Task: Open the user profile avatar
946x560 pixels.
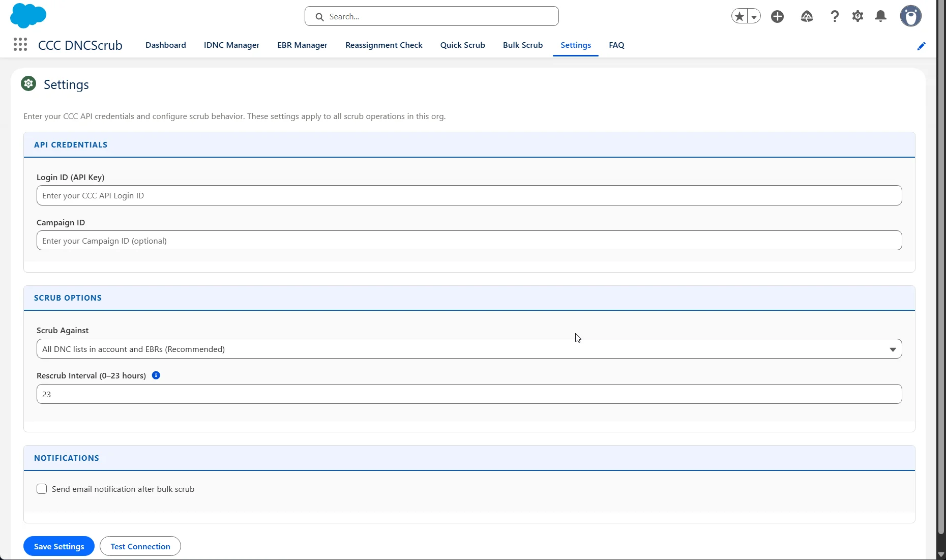Action: click(x=911, y=16)
